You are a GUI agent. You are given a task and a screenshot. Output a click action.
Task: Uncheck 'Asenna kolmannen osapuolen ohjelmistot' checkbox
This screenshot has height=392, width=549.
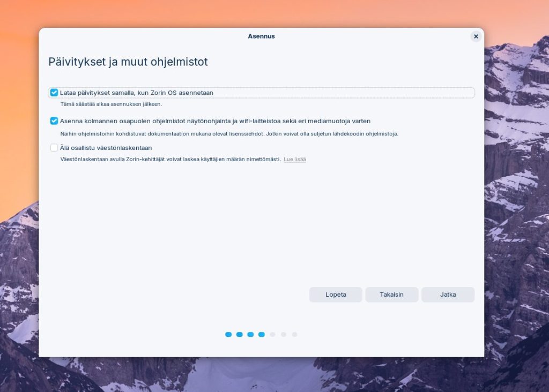[x=54, y=121]
